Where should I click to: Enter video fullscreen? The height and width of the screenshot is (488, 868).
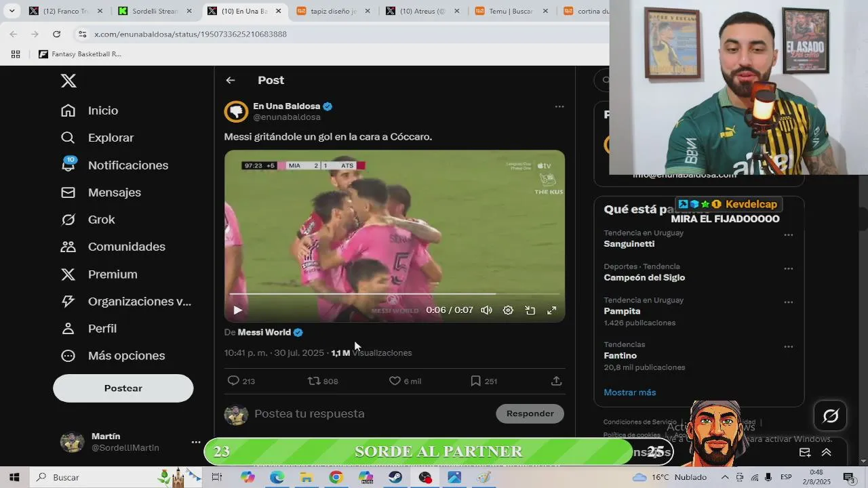pos(552,310)
